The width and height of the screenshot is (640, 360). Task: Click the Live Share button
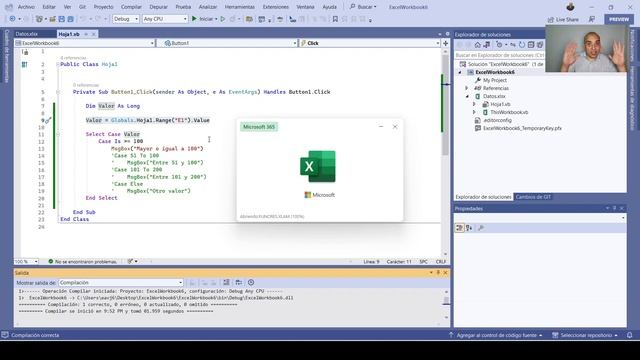pos(563,19)
